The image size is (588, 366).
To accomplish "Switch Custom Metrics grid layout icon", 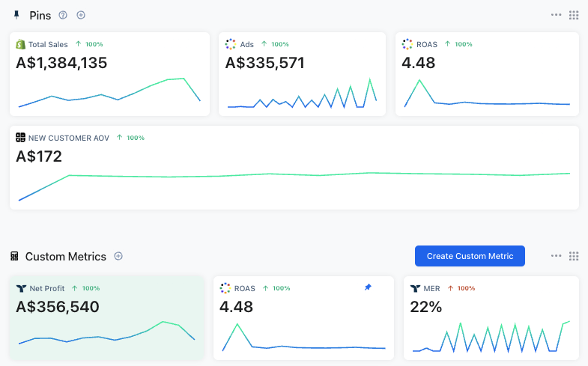I will tap(574, 256).
